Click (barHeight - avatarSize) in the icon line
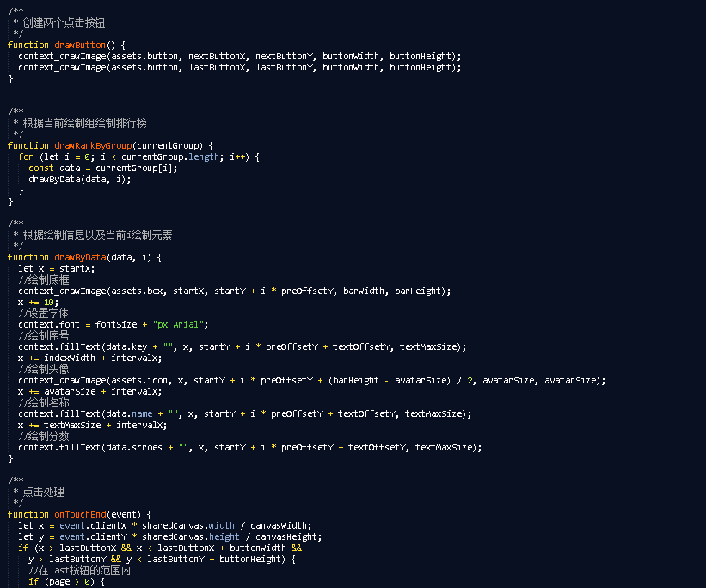The height and width of the screenshot is (588, 706). tap(390, 381)
